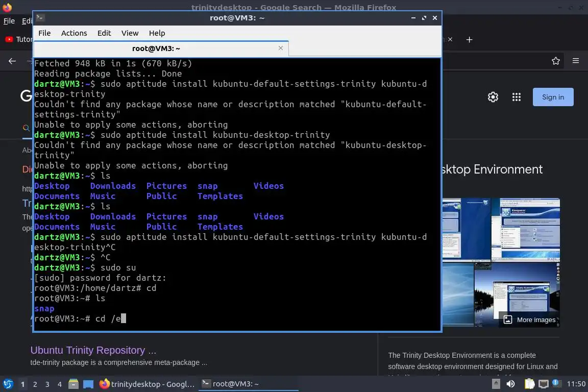Open the Actions menu in terminal

pos(74,33)
